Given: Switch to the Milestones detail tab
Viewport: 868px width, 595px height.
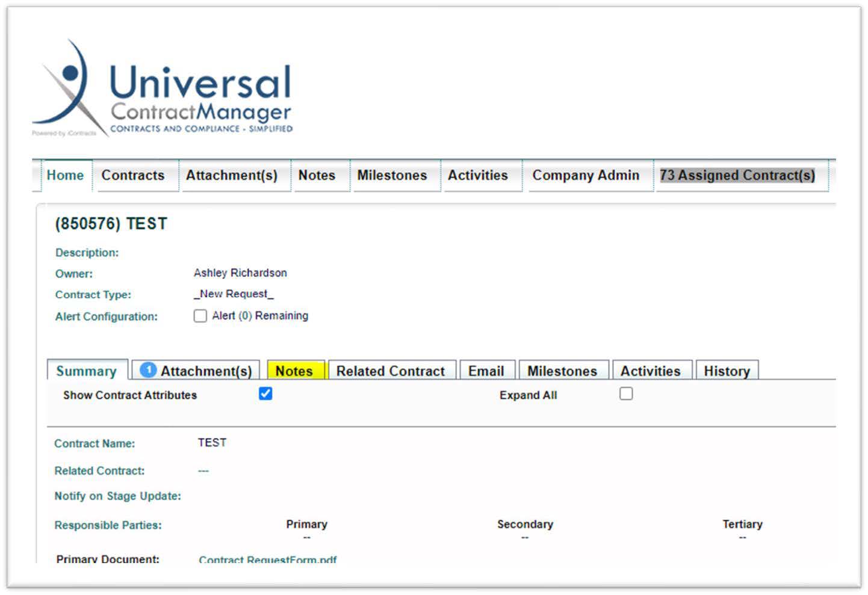Looking at the screenshot, I should tap(563, 371).
